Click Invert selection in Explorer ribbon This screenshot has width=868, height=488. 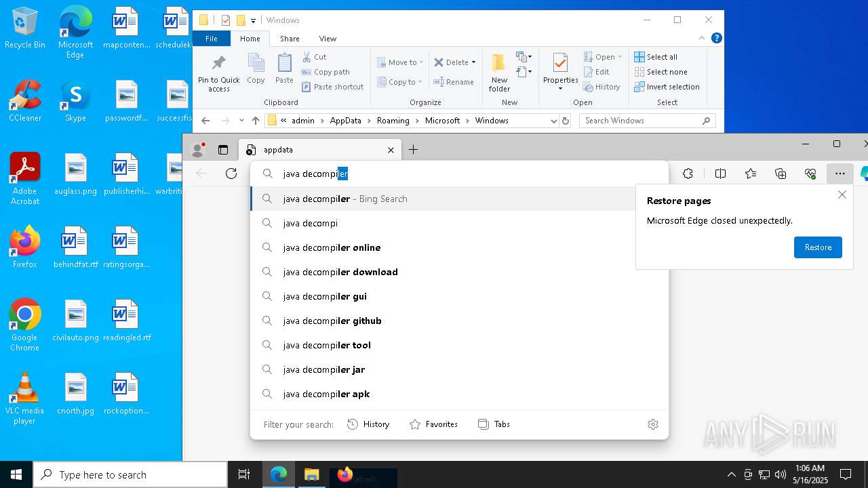(667, 87)
